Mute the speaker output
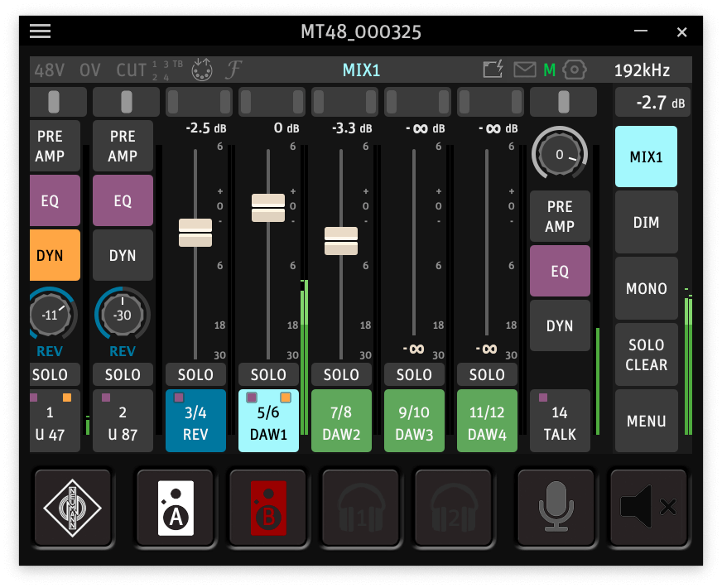This screenshot has width=722, height=588. pos(648,508)
